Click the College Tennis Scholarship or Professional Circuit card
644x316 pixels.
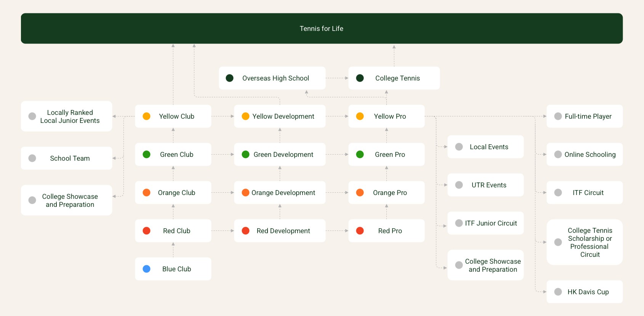(585, 242)
